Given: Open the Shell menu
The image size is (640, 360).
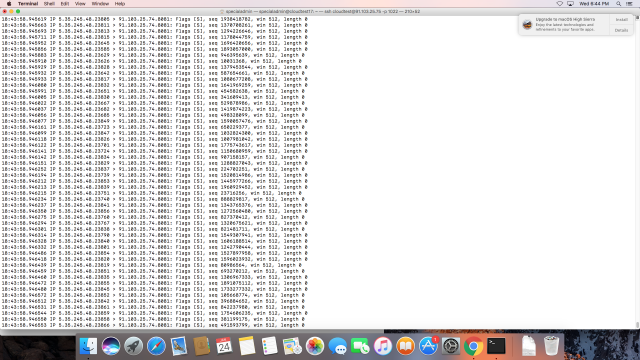Looking at the screenshot, I should click(49, 4).
